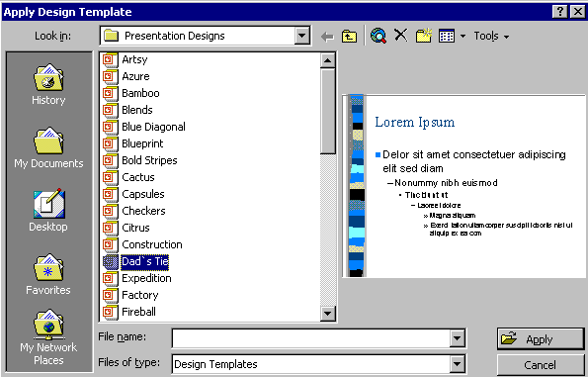Delete the selected item with X icon

401,36
